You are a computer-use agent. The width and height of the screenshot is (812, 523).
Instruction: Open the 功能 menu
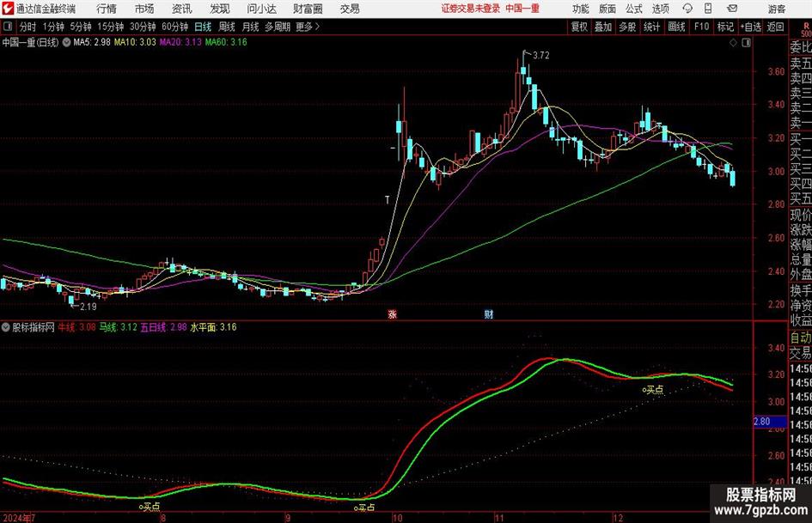click(x=581, y=9)
